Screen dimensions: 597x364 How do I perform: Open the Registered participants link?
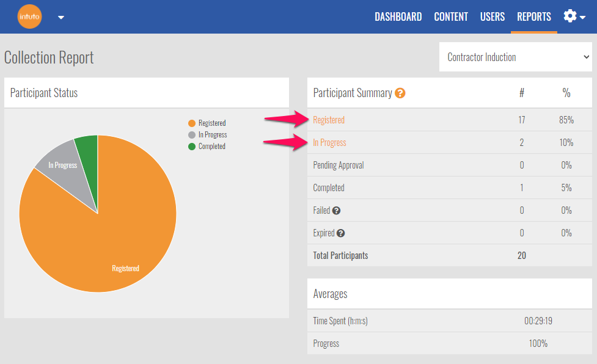point(329,120)
